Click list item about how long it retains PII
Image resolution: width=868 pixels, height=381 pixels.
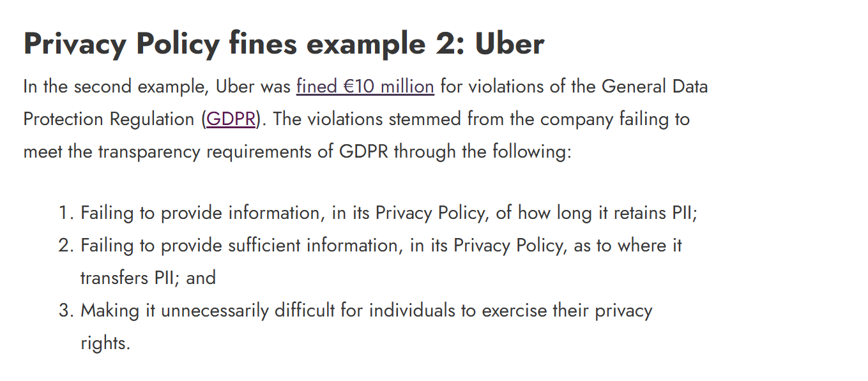click(389, 213)
